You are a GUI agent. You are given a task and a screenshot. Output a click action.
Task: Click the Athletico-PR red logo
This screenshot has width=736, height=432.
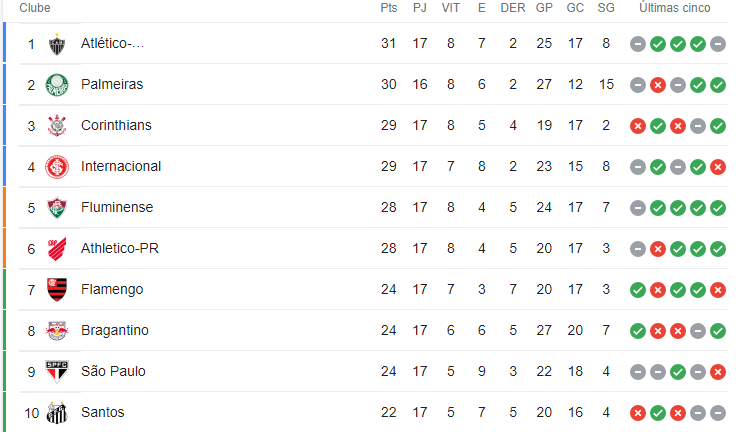tap(57, 249)
